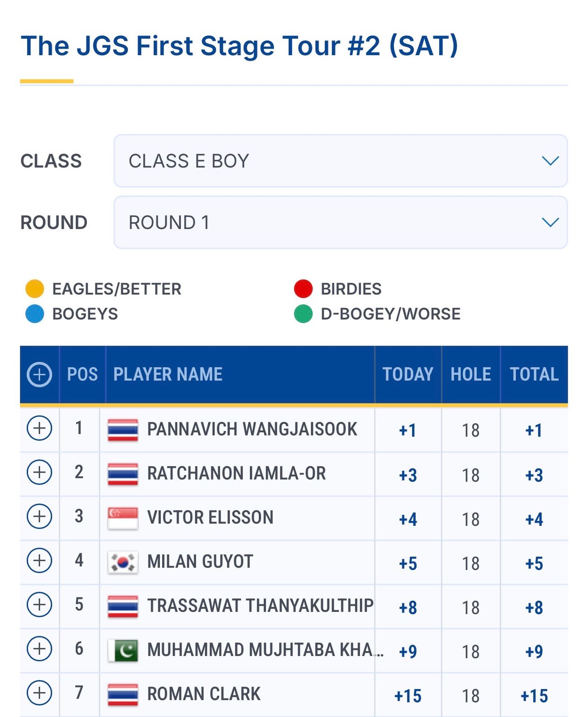Click the South Korea flag beside Milan Guyot

[123, 562]
